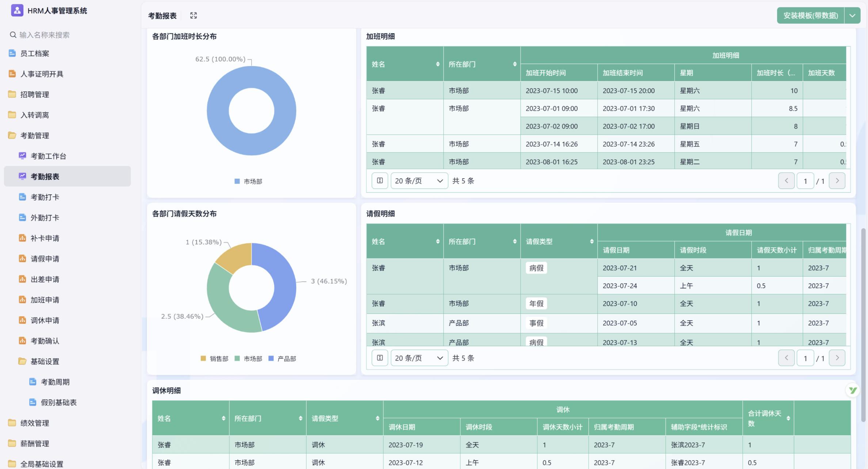Sort 加班明细 table by 姓名
Viewport: 868px width, 469px height.
(438, 64)
